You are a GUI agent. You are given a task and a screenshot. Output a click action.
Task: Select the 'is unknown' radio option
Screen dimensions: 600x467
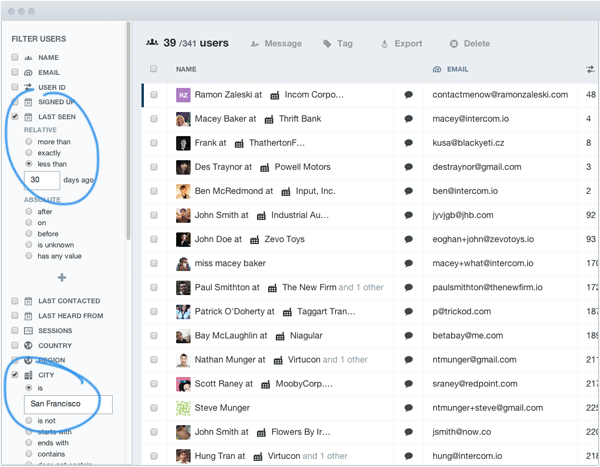tap(29, 244)
